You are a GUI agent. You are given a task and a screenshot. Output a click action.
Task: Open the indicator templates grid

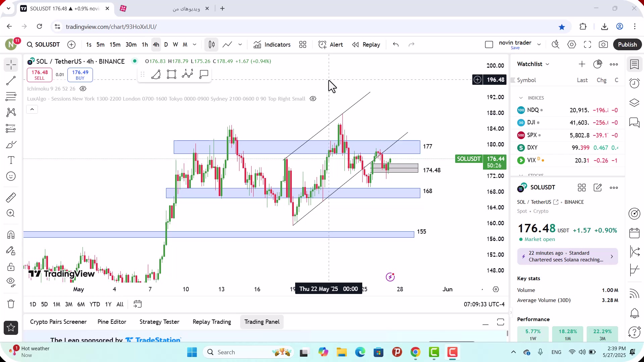tap(303, 45)
